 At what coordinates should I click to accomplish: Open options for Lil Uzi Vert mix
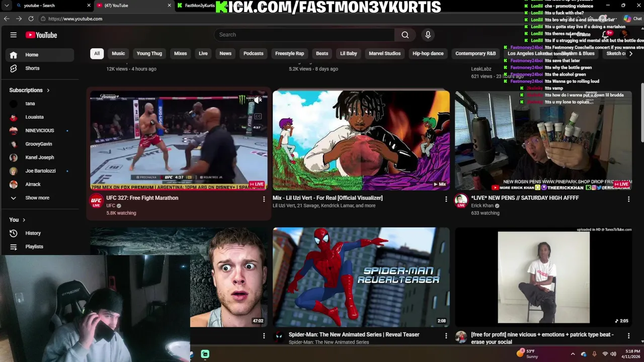pyautogui.click(x=446, y=199)
